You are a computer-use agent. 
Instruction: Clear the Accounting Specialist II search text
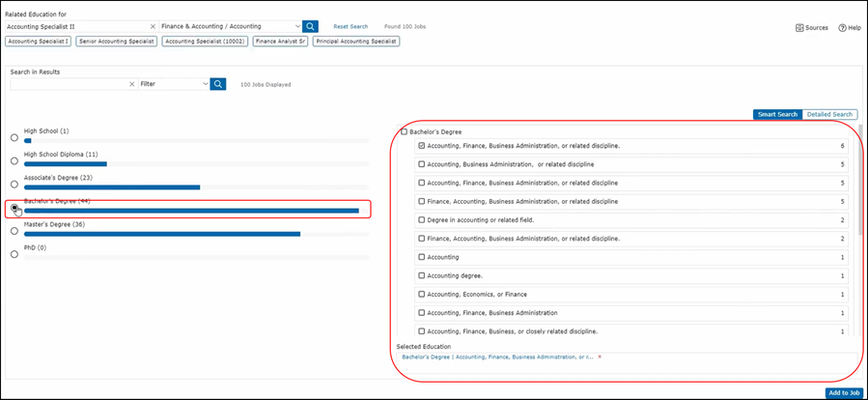pos(153,27)
